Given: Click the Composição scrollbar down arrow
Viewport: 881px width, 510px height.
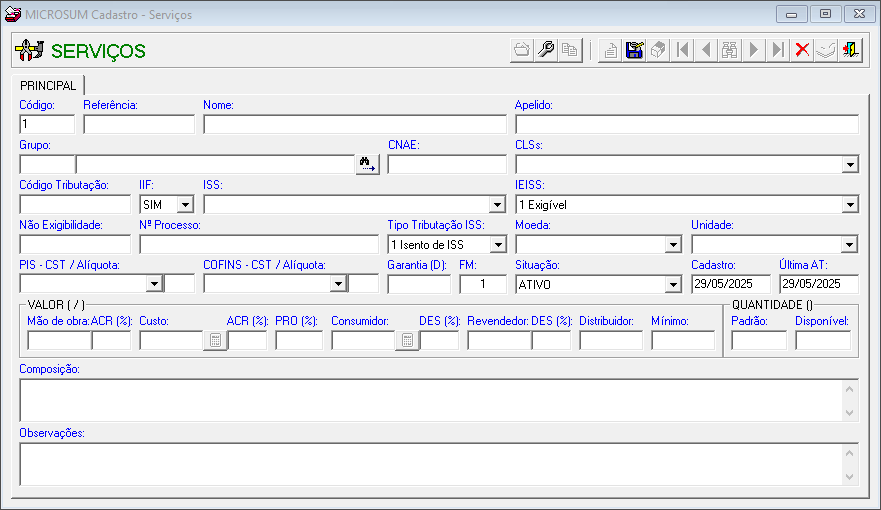Looking at the screenshot, I should (850, 412).
